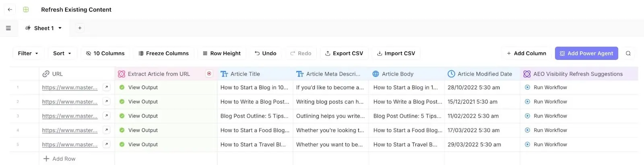Click View Output in row 4
The height and width of the screenshot is (165, 644).
tap(143, 130)
